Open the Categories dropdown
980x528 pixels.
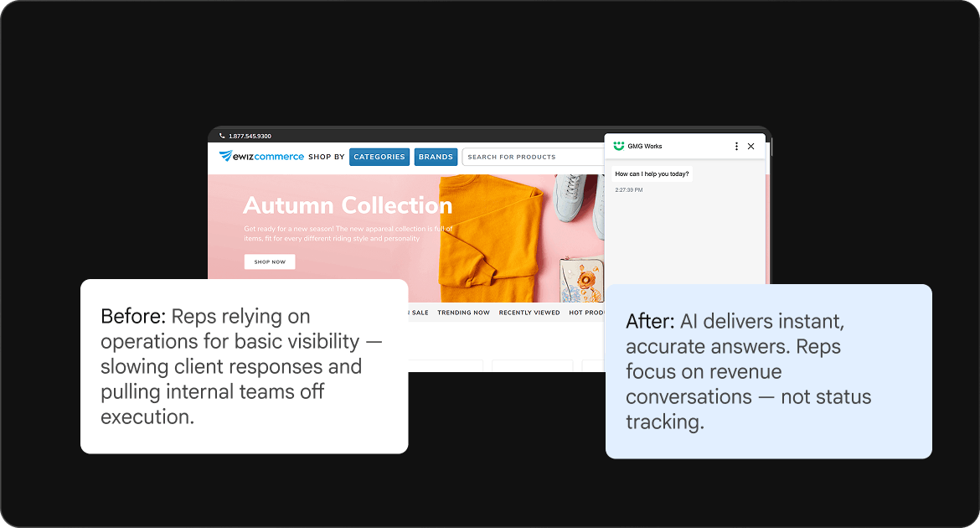click(x=379, y=157)
